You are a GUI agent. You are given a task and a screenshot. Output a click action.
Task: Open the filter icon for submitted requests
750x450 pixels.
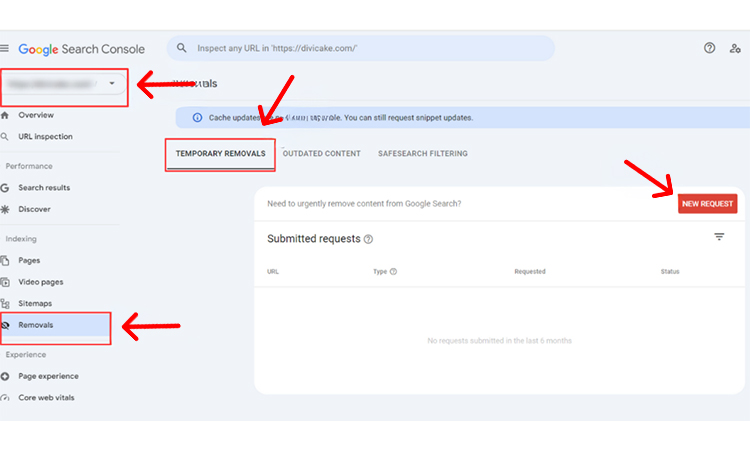[719, 237]
